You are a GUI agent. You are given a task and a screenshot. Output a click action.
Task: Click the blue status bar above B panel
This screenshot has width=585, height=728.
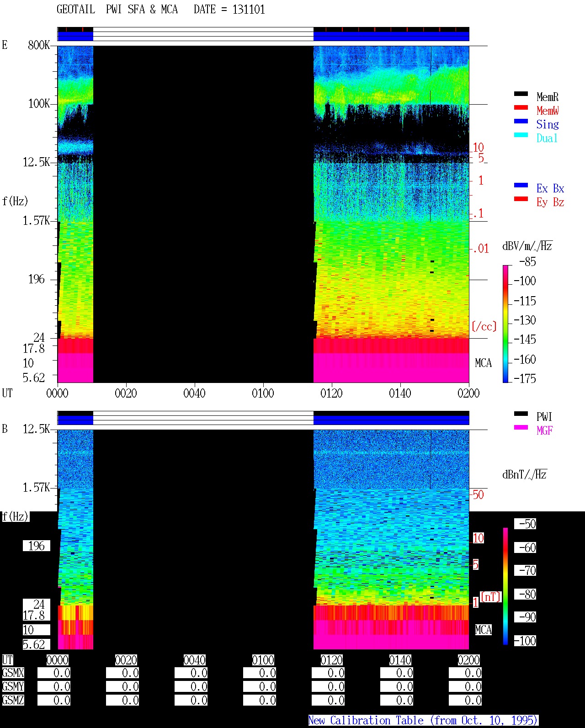391,420
